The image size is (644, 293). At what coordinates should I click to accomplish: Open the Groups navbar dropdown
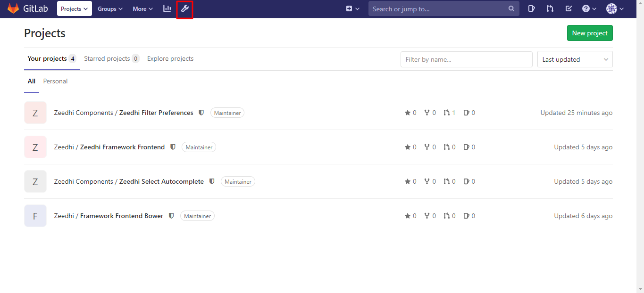[110, 8]
